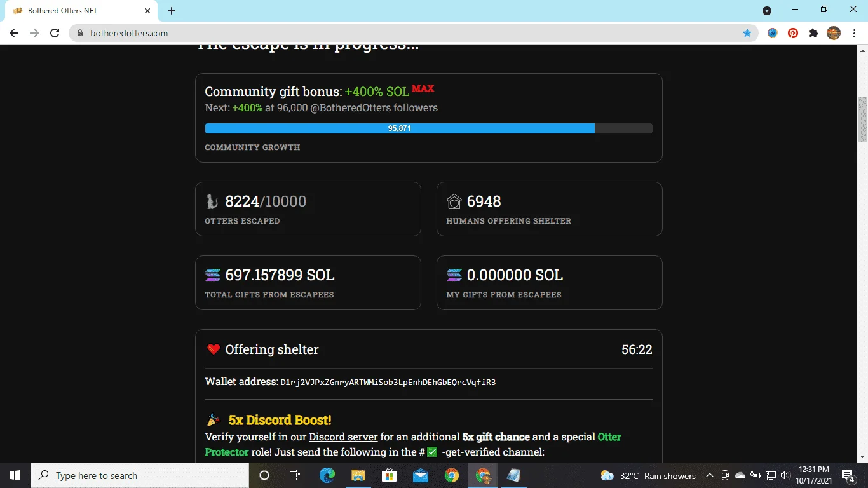Click the 0.000000 SOL my gifts value
The image size is (868, 488).
pyautogui.click(x=515, y=275)
